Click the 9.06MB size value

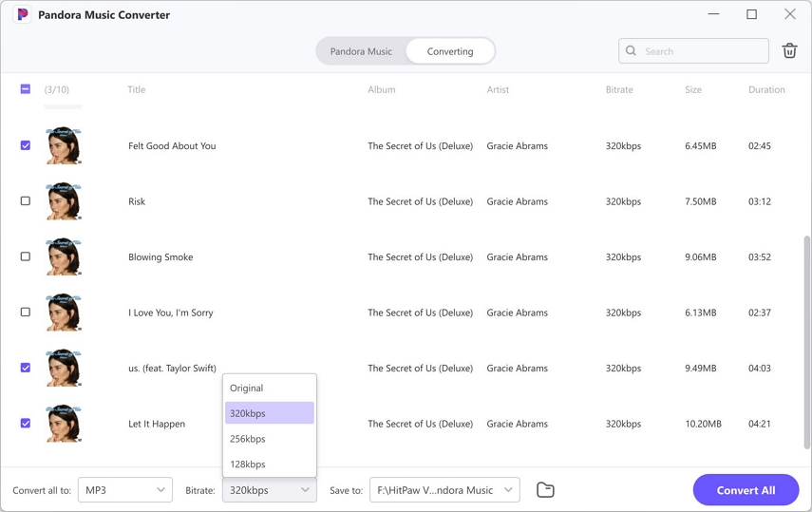pos(701,256)
